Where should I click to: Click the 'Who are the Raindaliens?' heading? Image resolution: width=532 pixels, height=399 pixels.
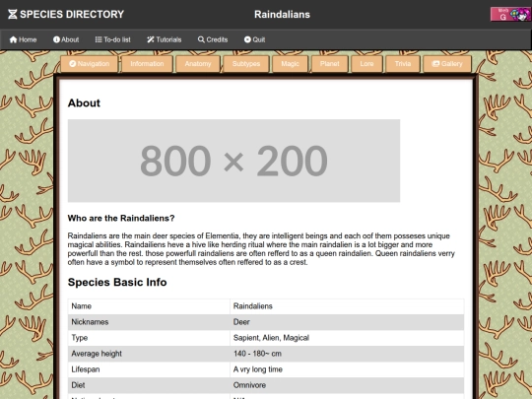pyautogui.click(x=121, y=218)
